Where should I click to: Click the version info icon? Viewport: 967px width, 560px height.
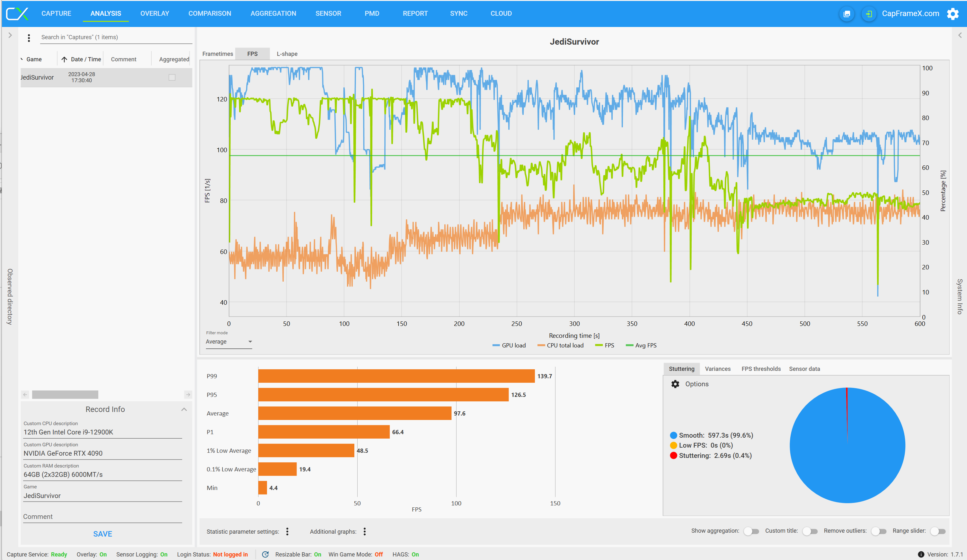[920, 554]
